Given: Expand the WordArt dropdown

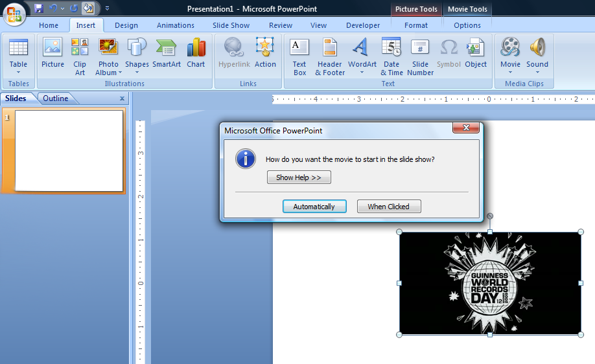Looking at the screenshot, I should pyautogui.click(x=362, y=72).
